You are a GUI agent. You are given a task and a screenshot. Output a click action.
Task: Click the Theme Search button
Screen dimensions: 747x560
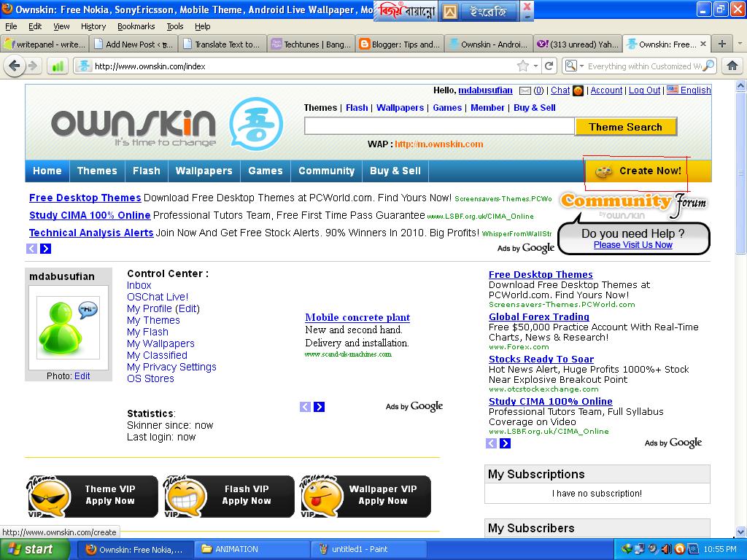tap(625, 127)
